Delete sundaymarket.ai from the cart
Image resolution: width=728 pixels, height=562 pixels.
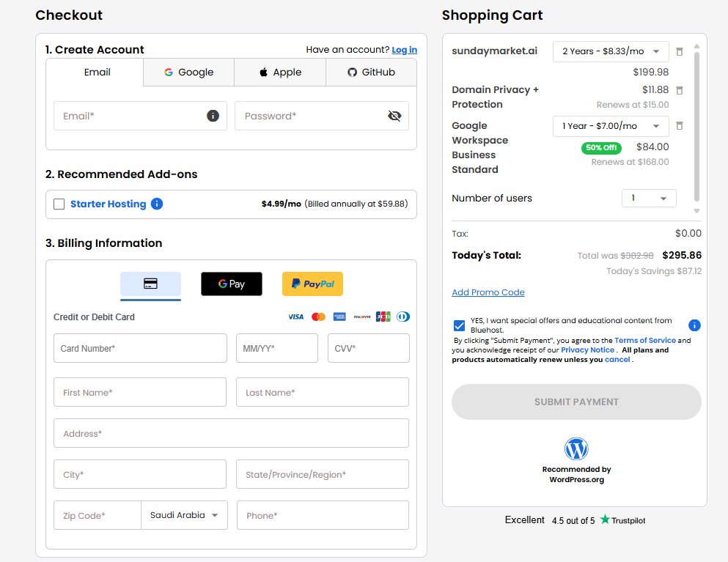(x=680, y=51)
